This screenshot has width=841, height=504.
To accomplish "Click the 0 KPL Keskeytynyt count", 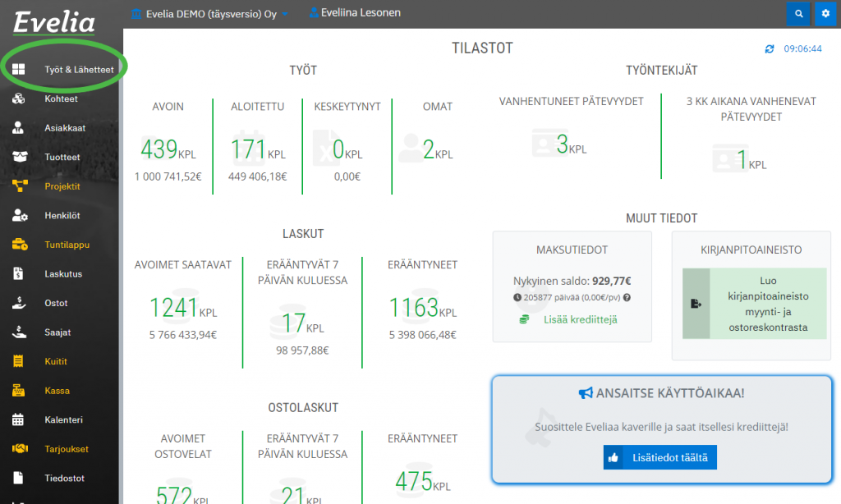I will tap(347, 149).
